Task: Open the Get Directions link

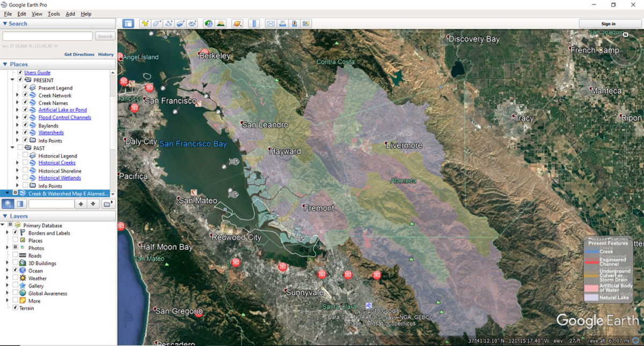Action: pyautogui.click(x=79, y=54)
